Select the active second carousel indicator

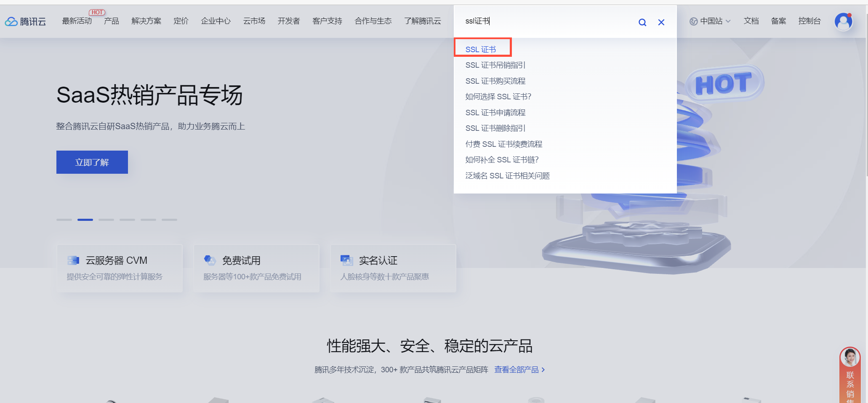(x=85, y=220)
